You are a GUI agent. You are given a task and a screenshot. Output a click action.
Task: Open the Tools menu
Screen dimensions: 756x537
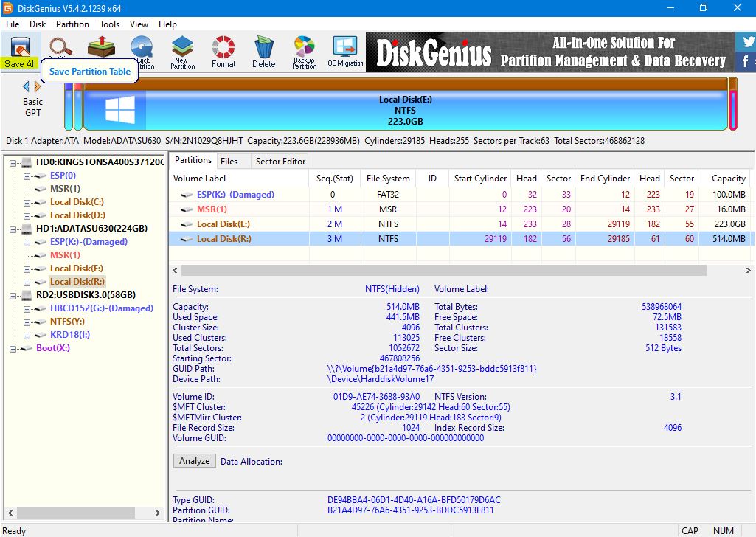point(110,24)
